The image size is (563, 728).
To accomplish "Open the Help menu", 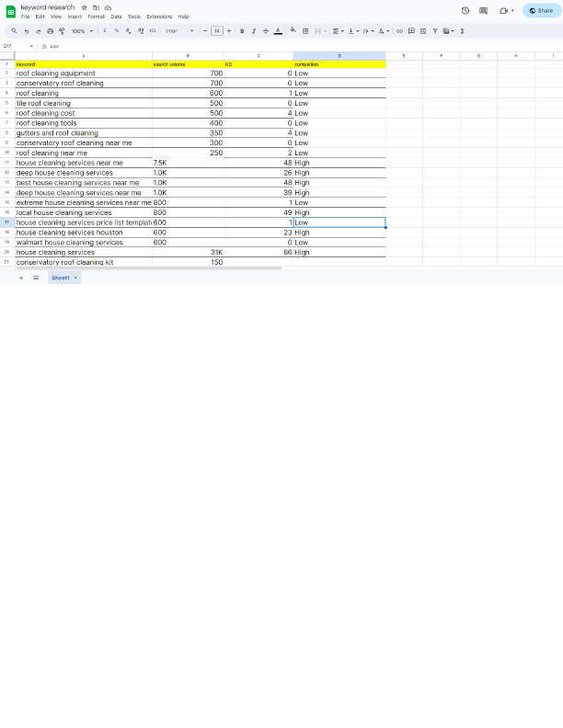I will click(x=183, y=17).
